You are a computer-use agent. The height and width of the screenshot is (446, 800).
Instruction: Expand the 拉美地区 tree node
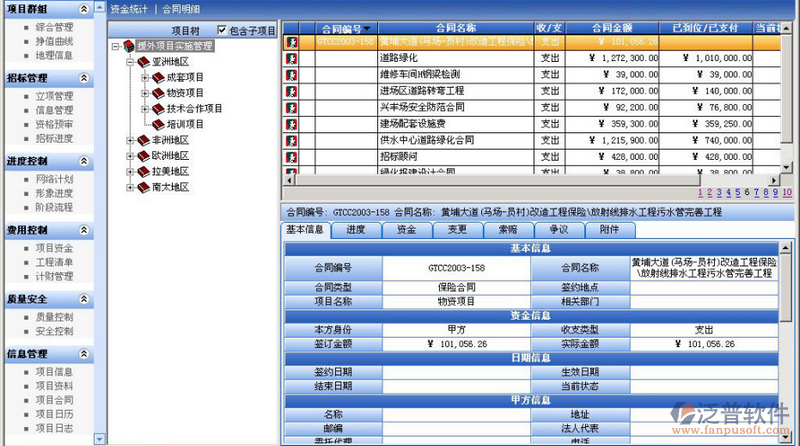[x=130, y=172]
